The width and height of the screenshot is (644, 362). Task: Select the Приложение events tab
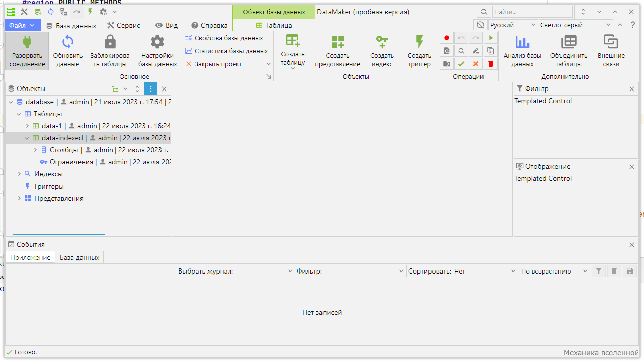[30, 257]
